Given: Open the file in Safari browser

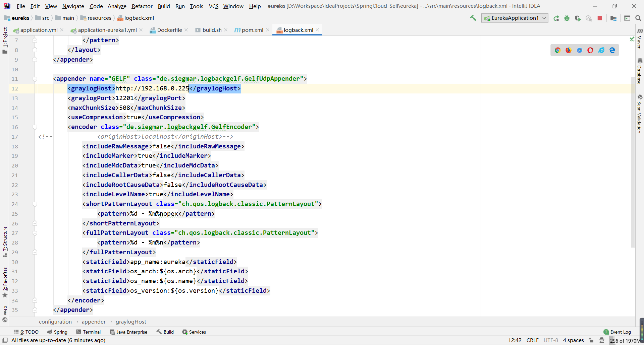Looking at the screenshot, I should click(x=580, y=50).
